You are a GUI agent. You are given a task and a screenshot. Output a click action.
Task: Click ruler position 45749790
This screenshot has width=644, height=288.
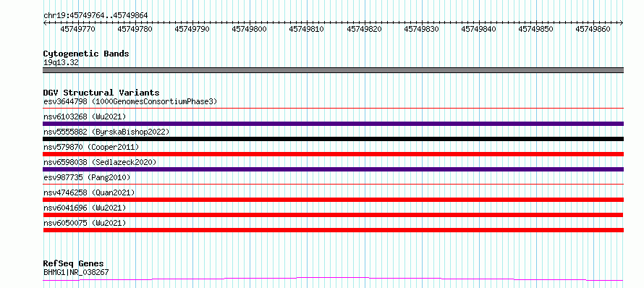tap(192, 29)
